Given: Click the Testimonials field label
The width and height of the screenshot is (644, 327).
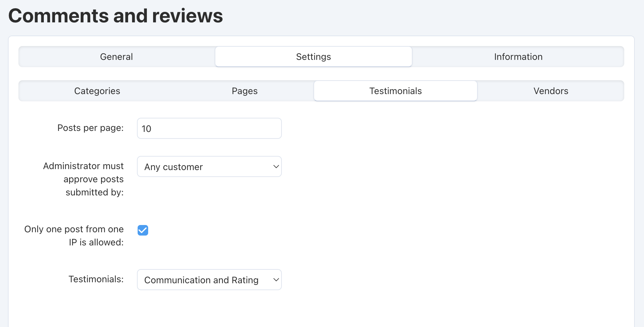Looking at the screenshot, I should [96, 279].
